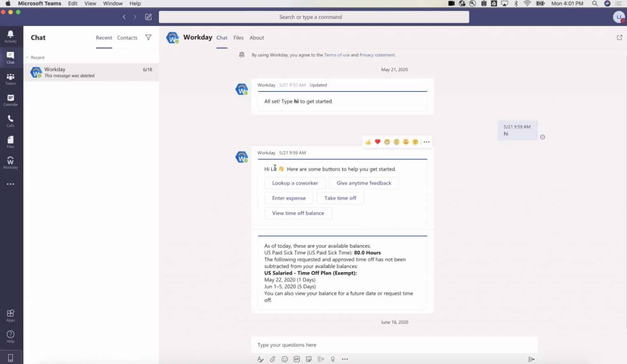
Task: Open the Calls panel
Action: pos(11,120)
